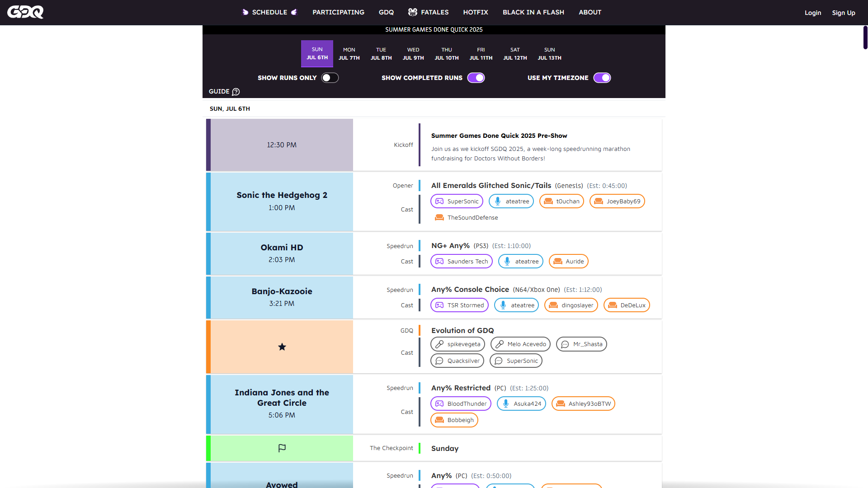Viewport: 868px width, 488px height.
Task: Click the 'Sunday' checkpoint title
Action: (445, 448)
